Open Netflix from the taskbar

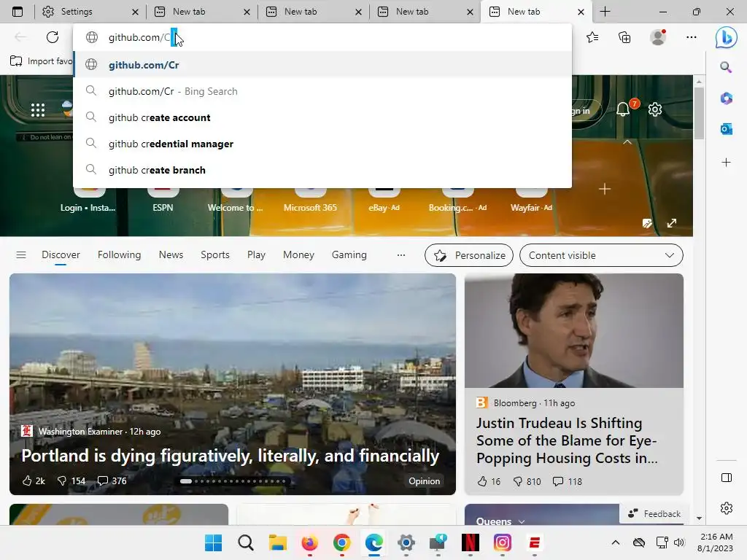470,542
